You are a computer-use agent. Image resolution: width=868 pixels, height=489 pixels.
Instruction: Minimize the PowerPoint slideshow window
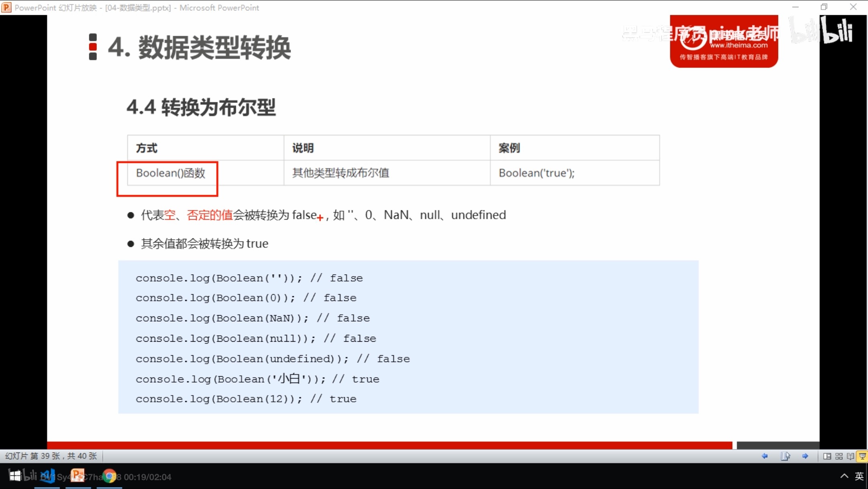coord(795,7)
